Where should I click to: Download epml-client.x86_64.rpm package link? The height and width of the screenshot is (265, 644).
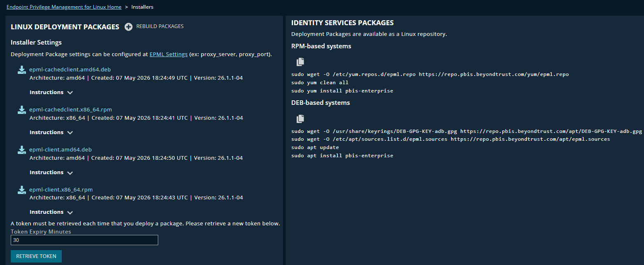click(61, 189)
